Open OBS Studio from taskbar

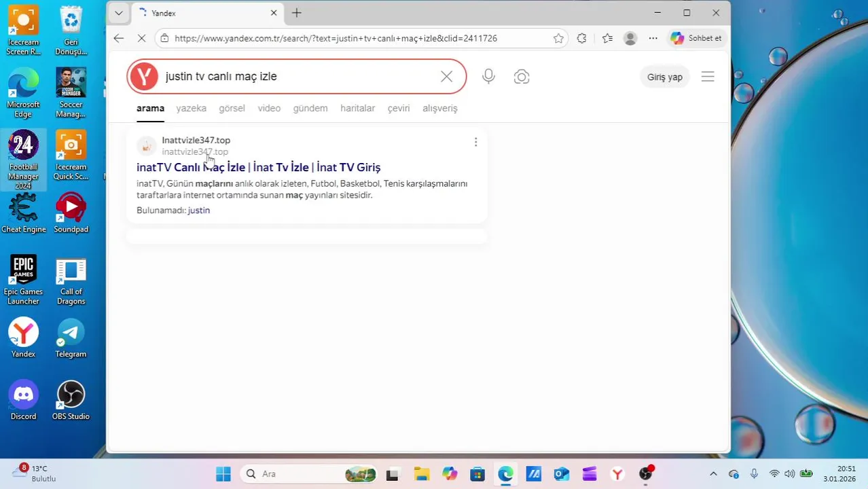pyautogui.click(x=645, y=474)
